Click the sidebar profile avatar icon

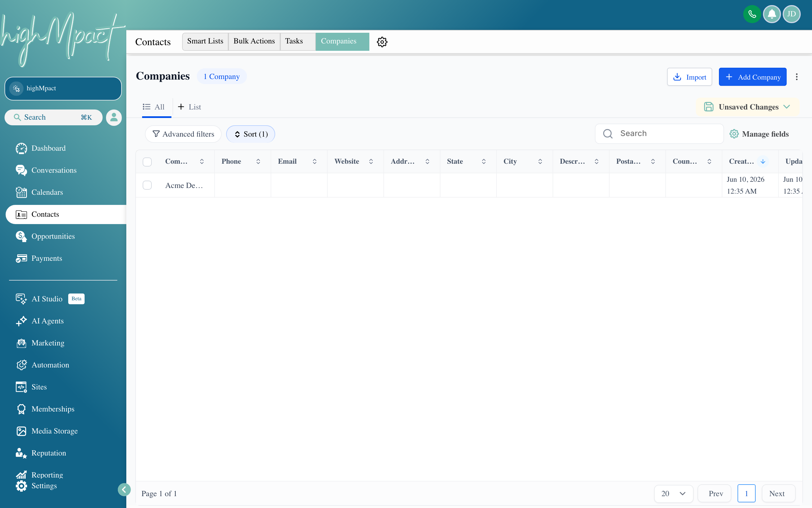[114, 117]
